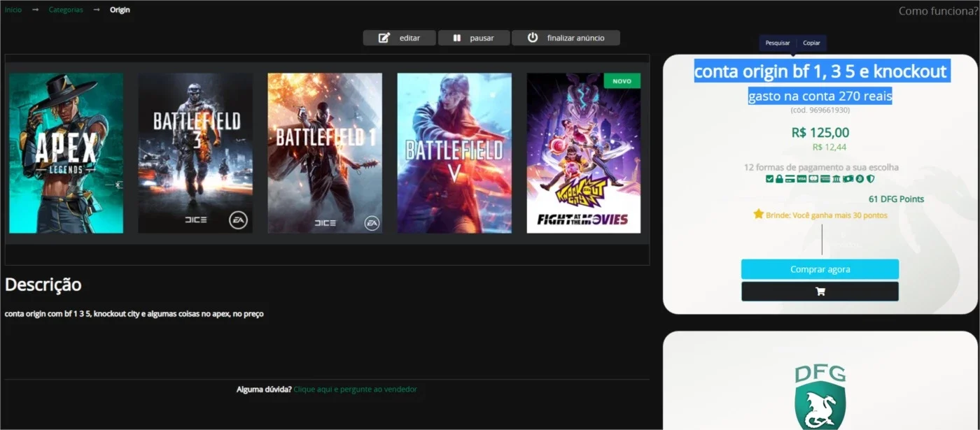The image size is (980, 430).
Task: Click the Origin breadcrumb item
Action: click(120, 10)
